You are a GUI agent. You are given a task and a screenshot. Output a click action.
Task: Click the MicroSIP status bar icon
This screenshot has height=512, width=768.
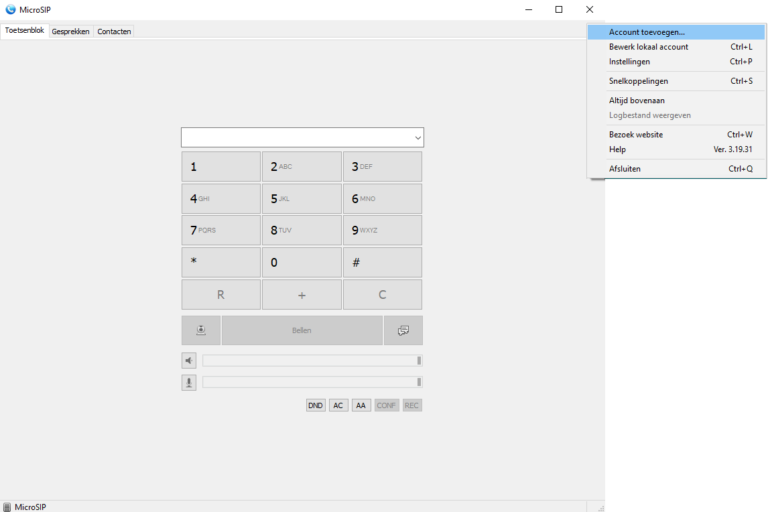click(7, 507)
